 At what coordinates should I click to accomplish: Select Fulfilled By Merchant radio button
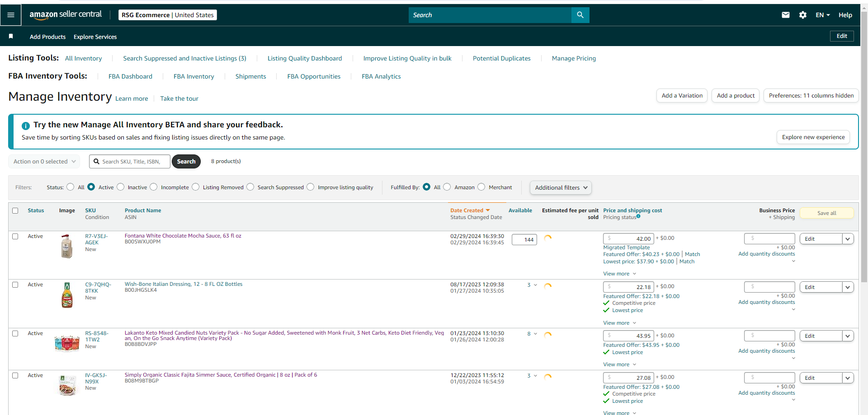click(x=481, y=187)
